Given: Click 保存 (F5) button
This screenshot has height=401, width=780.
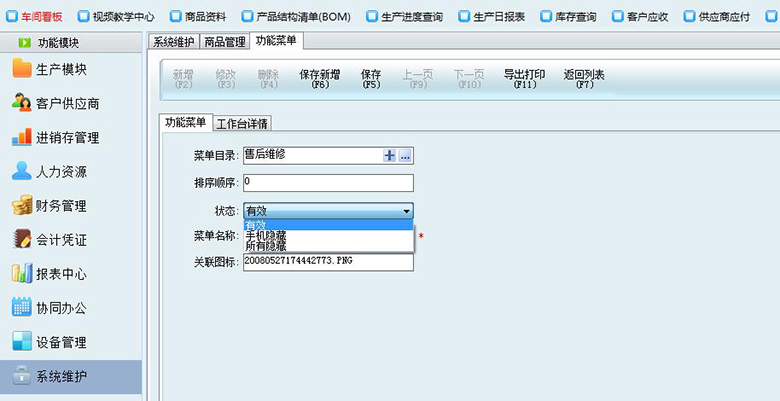Looking at the screenshot, I should pyautogui.click(x=371, y=79).
